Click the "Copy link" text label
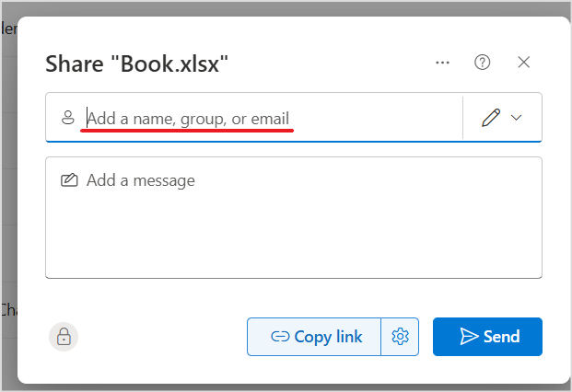Viewport: 572px width, 392px height. tap(328, 337)
